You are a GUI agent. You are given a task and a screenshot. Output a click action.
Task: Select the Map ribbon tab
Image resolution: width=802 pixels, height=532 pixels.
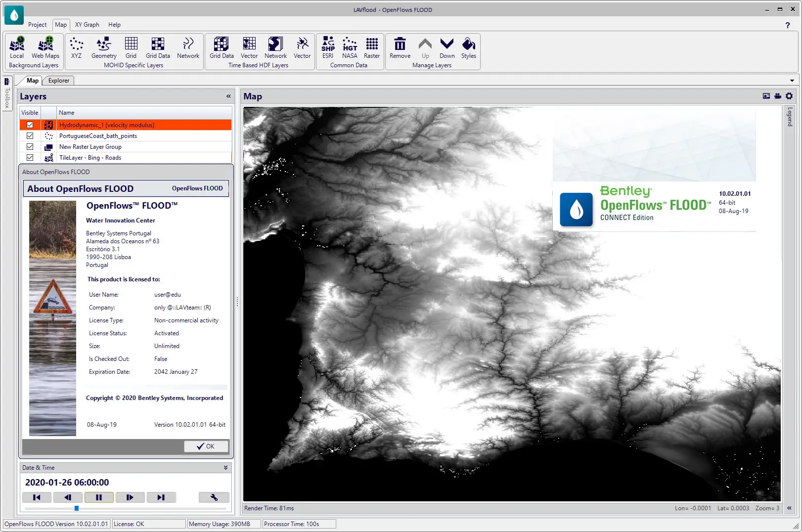click(61, 25)
